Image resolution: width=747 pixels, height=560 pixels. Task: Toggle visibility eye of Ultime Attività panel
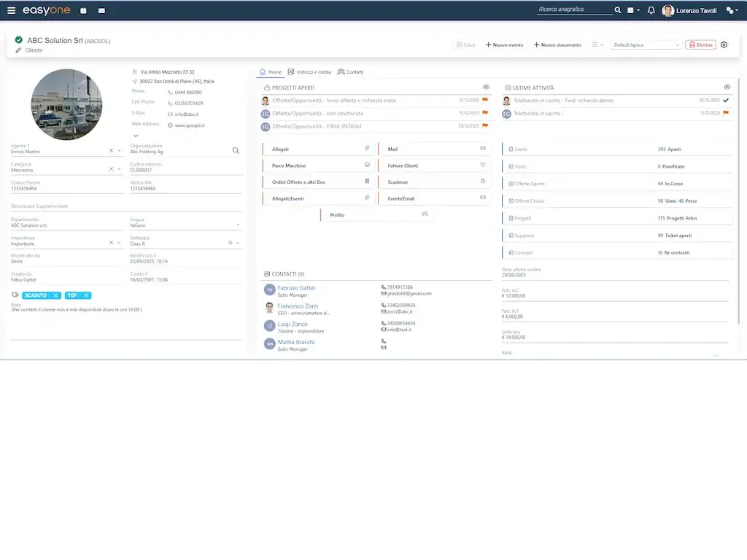click(727, 87)
